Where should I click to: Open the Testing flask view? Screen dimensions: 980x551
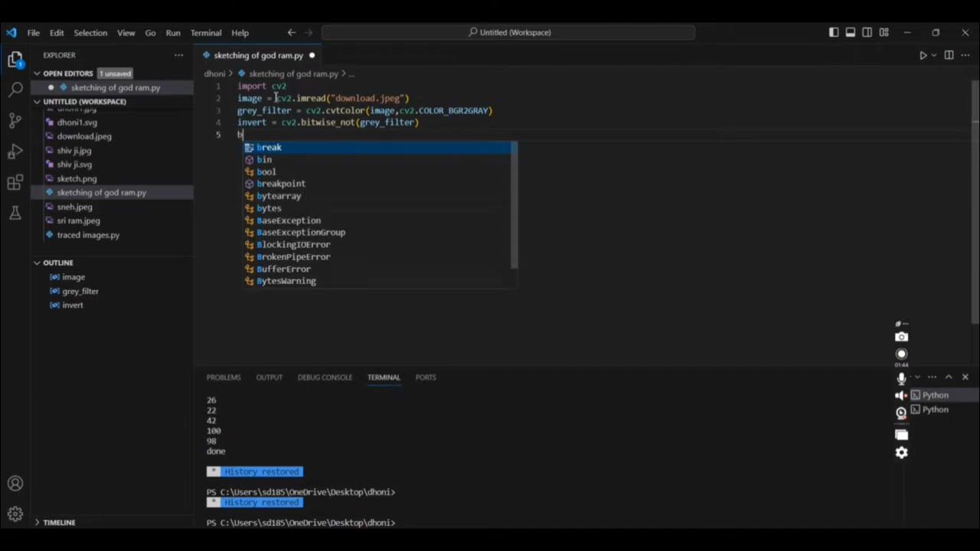(x=15, y=213)
